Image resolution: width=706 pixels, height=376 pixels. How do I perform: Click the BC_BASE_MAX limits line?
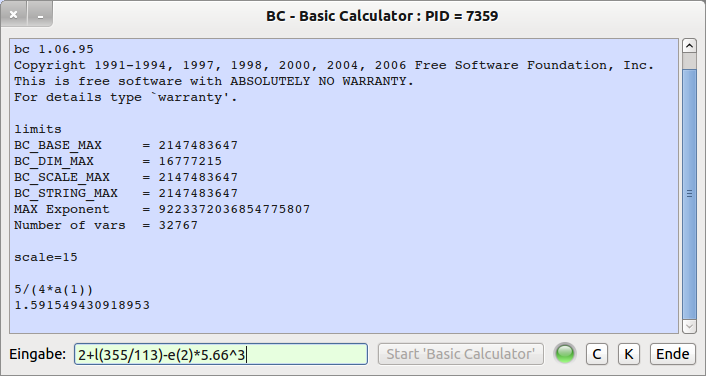(126, 145)
